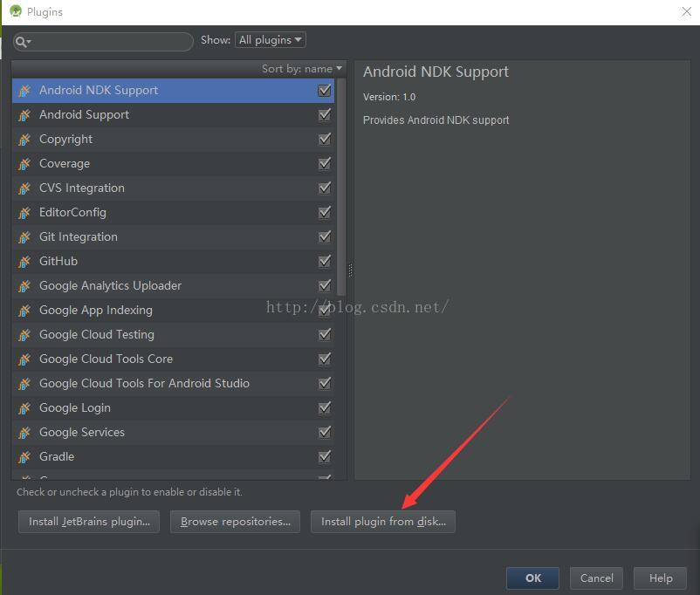Focus the plugin search field
The image size is (700, 595).
(103, 42)
